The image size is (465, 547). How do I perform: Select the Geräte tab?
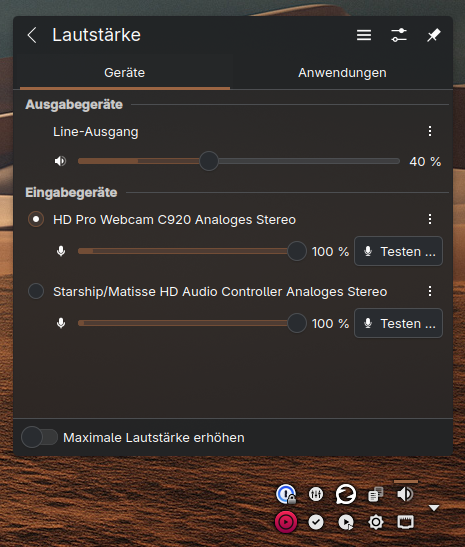pos(125,73)
